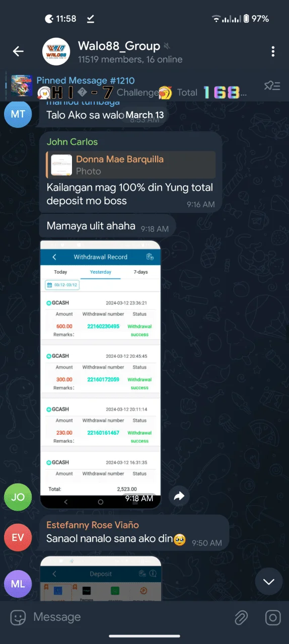The height and width of the screenshot is (644, 289).
Task: Open Donna Mae Barquilla quoted photo reply
Action: coord(131,165)
